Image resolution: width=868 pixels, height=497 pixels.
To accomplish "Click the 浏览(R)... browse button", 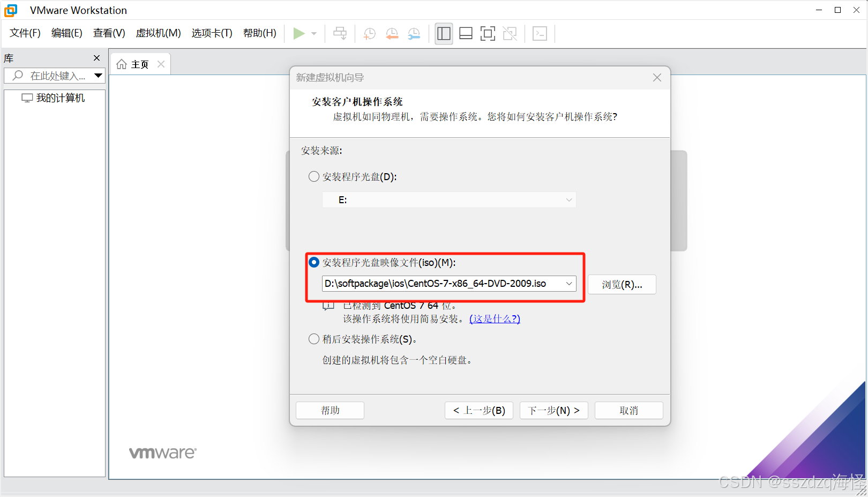I will click(622, 285).
